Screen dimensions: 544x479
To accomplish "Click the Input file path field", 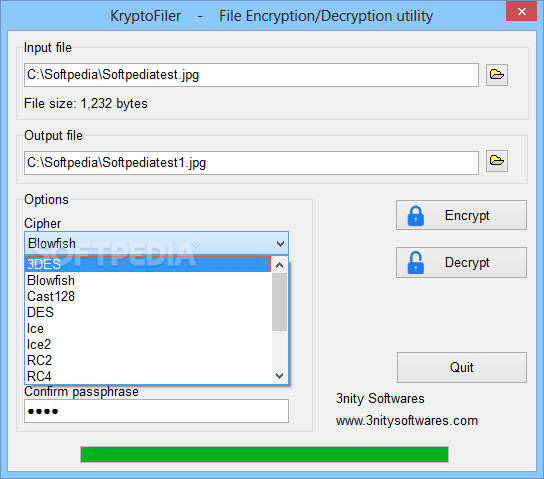I will [x=251, y=75].
